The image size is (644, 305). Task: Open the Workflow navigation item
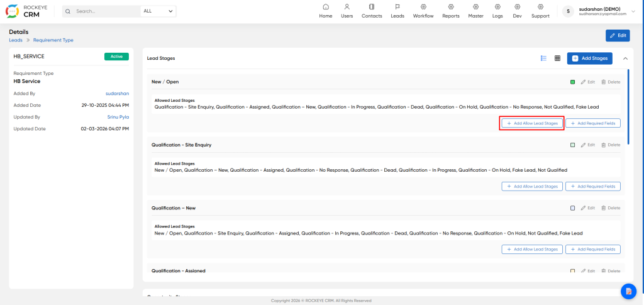point(423,11)
